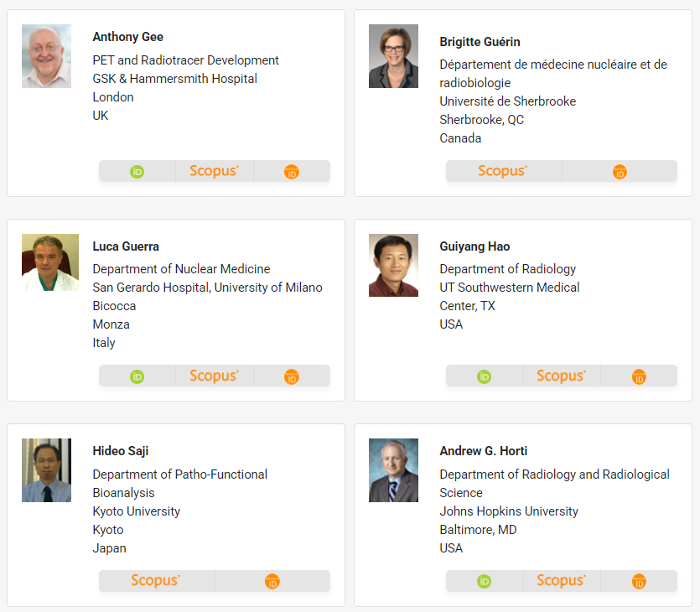Select the Brigitte Guérin name heading
The width and height of the screenshot is (700, 612).
(x=480, y=42)
